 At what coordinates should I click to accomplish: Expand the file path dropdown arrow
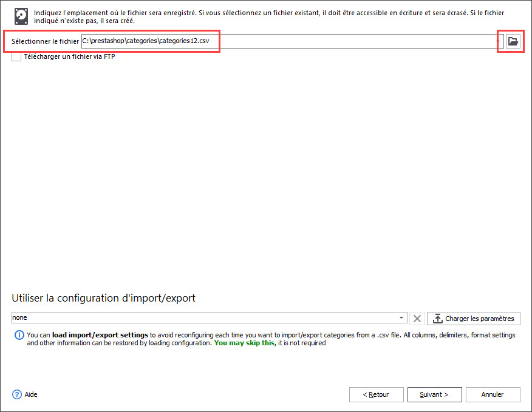pyautogui.click(x=499, y=41)
